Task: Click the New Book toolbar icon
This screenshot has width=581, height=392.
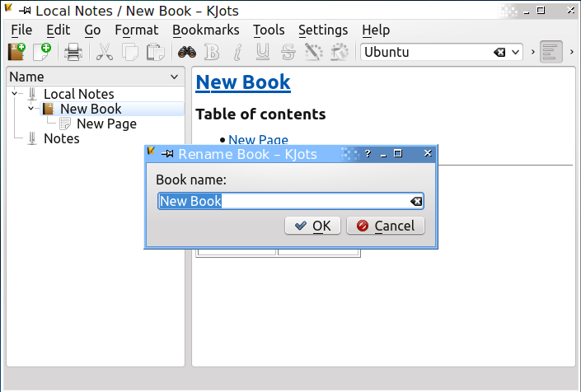Action: point(17,52)
